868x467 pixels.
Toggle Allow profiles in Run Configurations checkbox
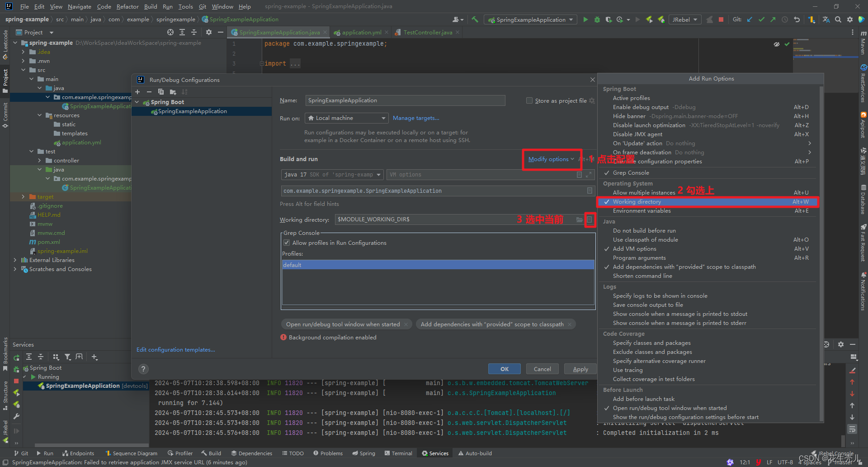(287, 243)
